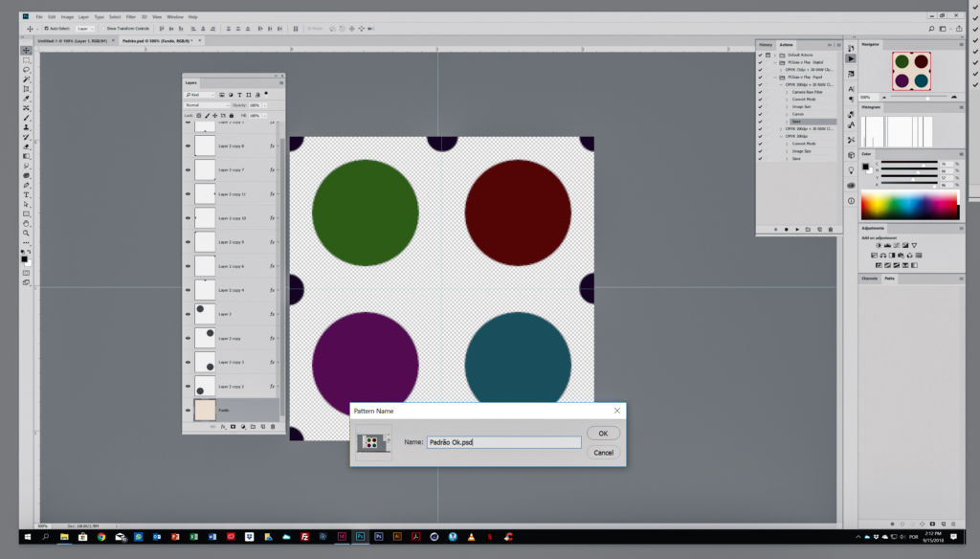
Task: Select the Brush tool
Action: 26,118
